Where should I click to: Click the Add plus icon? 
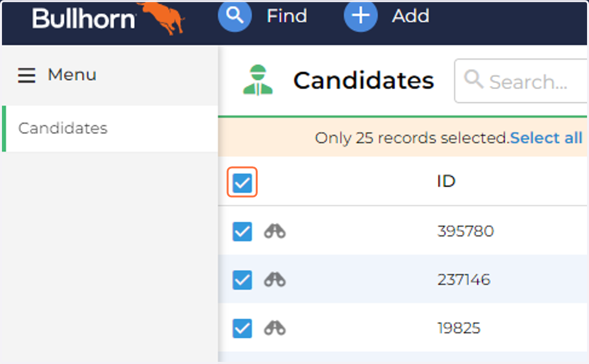[360, 16]
